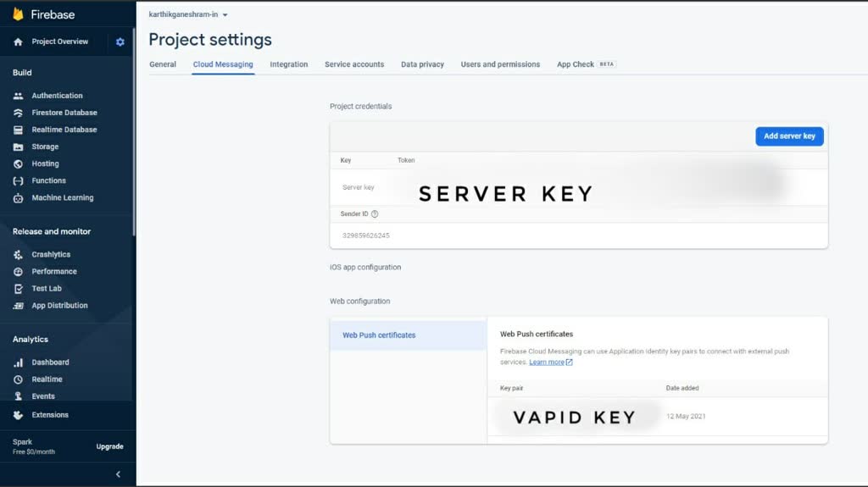
Task: Select Web Push certificates side item
Action: (408, 335)
